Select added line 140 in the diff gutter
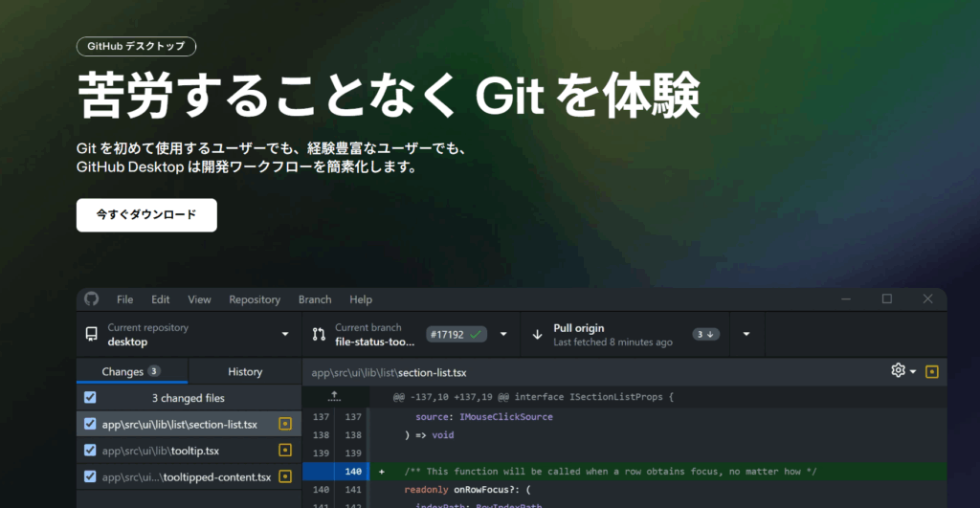 pyautogui.click(x=352, y=472)
